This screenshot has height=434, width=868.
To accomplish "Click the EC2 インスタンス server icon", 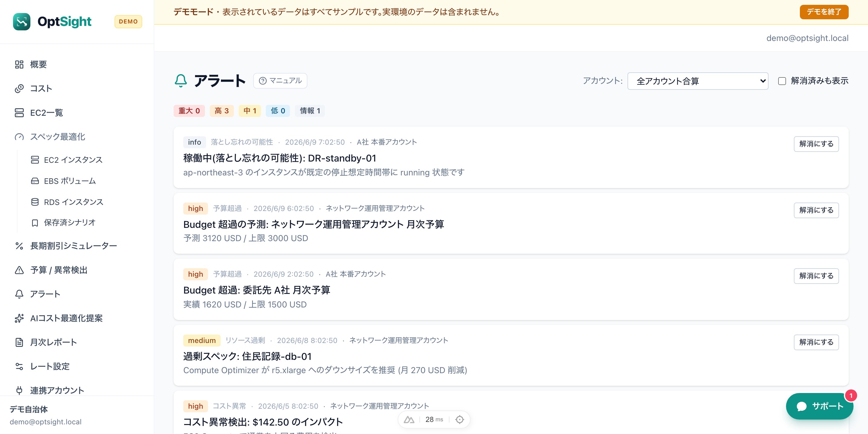I will point(35,160).
